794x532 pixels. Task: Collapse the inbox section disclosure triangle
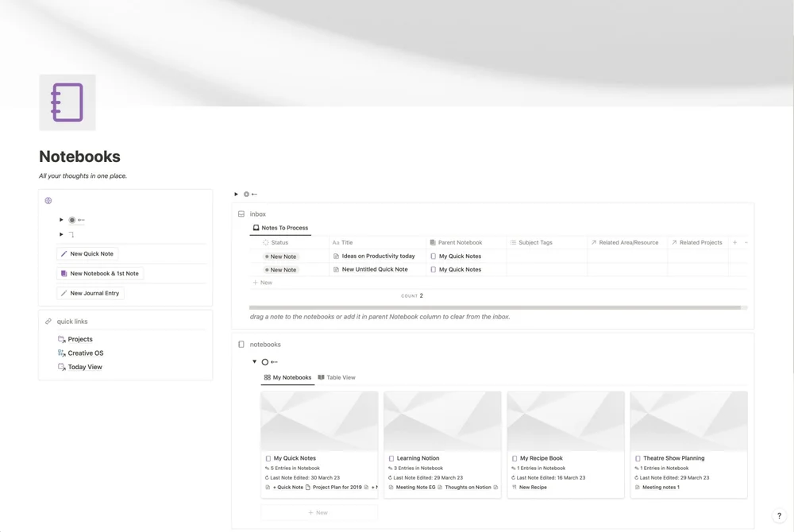[235, 194]
